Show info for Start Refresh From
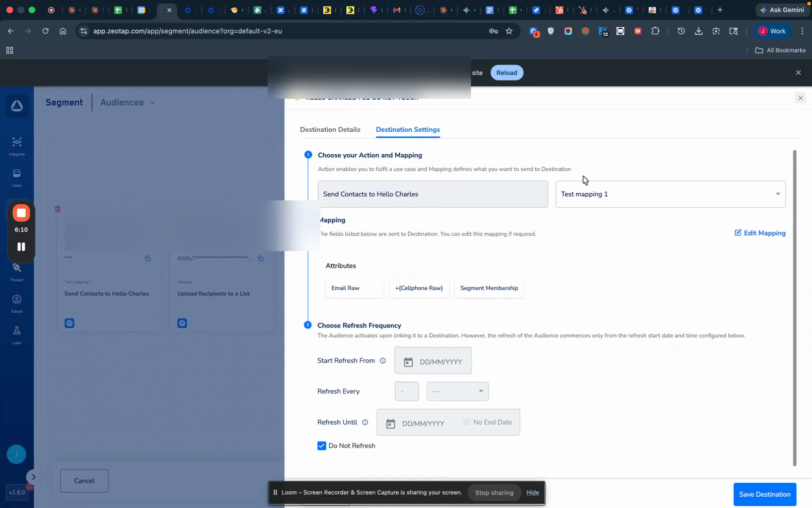The image size is (812, 508). 383,361
